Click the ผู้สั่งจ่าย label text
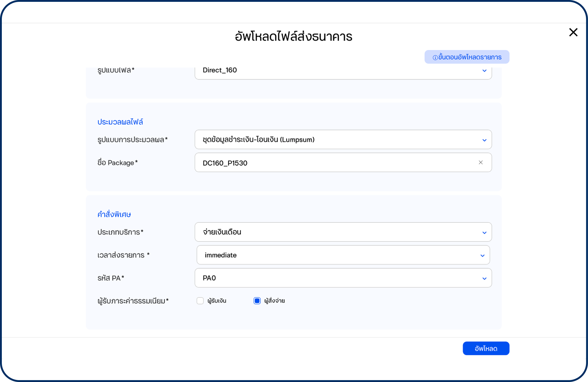 (x=274, y=301)
